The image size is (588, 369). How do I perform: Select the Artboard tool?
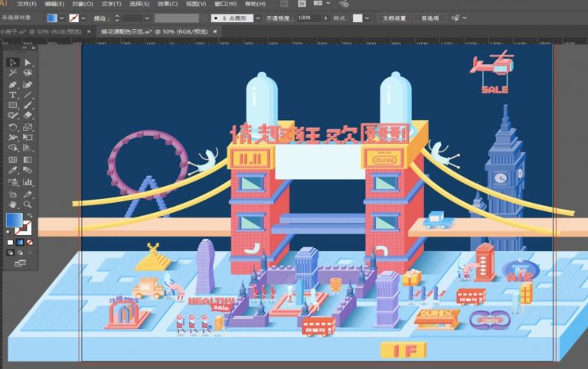coord(13,194)
